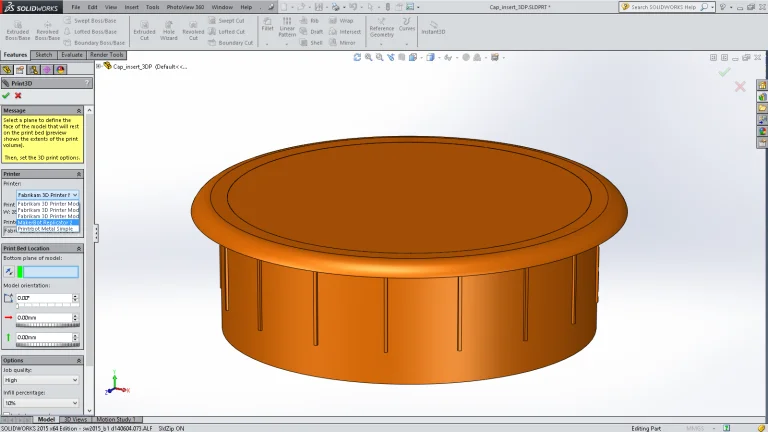Click the first model orientation angle field
768x432 pixels.
[x=45, y=298]
